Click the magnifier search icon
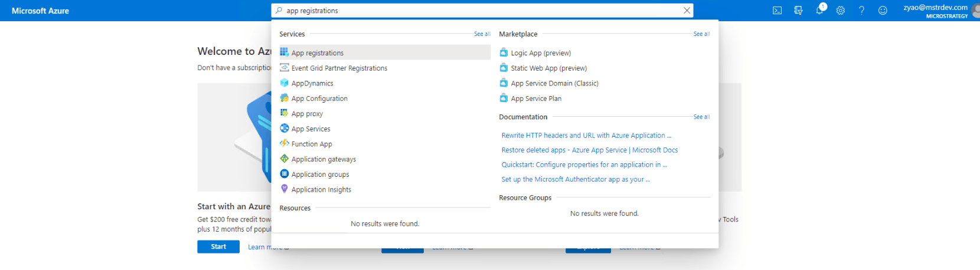The image size is (980, 270). coord(279,11)
